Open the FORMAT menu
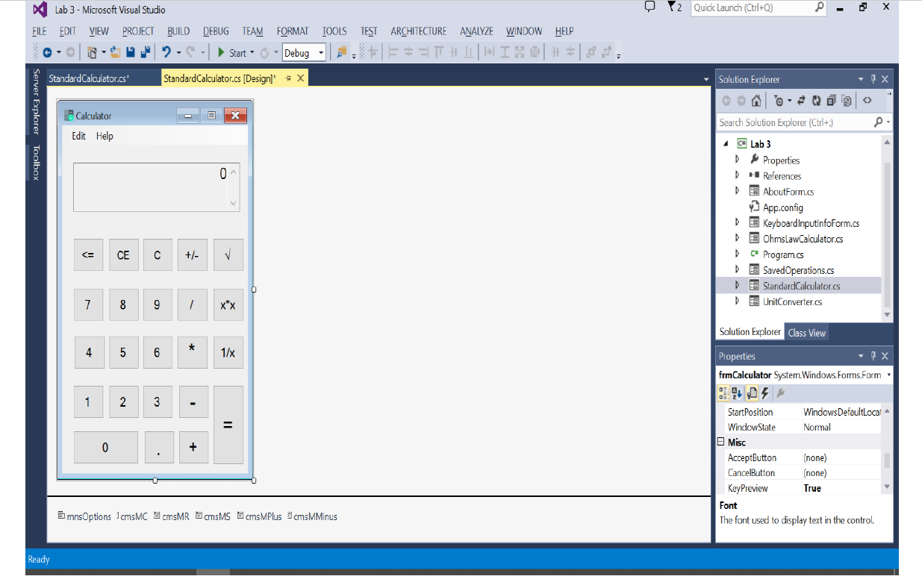This screenshot has width=922, height=588. 292,31
